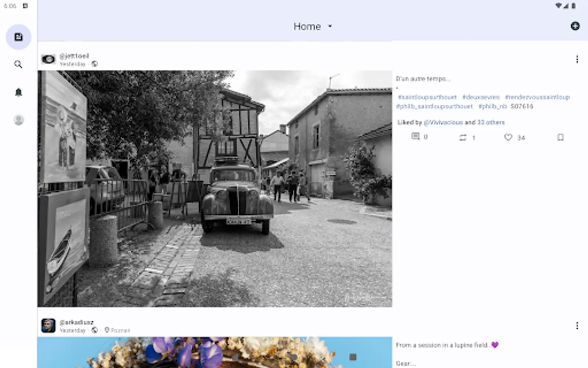
Task: Open your profile from the sidebar avatar
Action: point(18,120)
